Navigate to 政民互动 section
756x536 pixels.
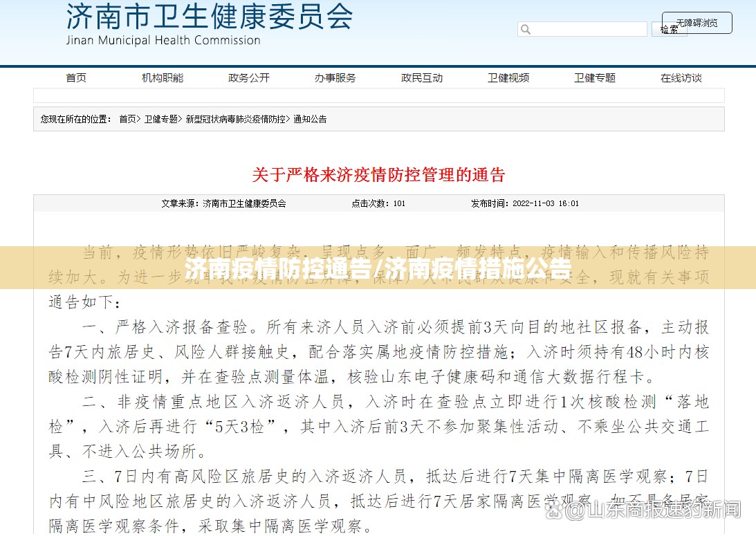click(x=422, y=78)
